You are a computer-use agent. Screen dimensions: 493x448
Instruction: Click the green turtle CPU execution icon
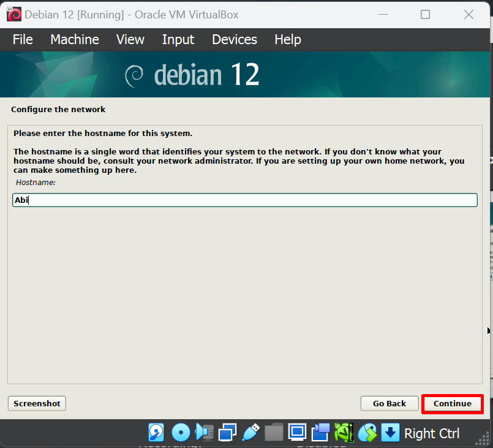pyautogui.click(x=344, y=433)
